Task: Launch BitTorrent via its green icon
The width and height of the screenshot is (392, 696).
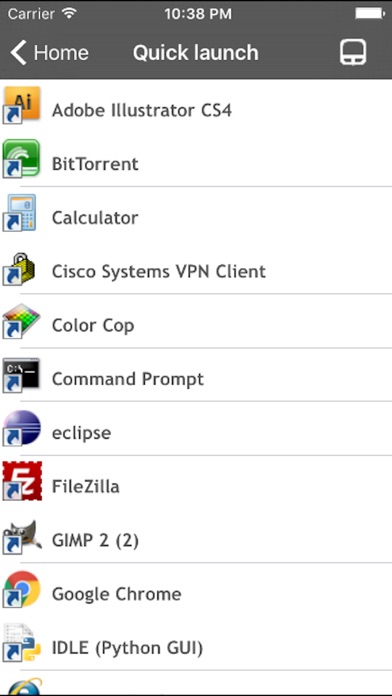Action: [x=22, y=159]
